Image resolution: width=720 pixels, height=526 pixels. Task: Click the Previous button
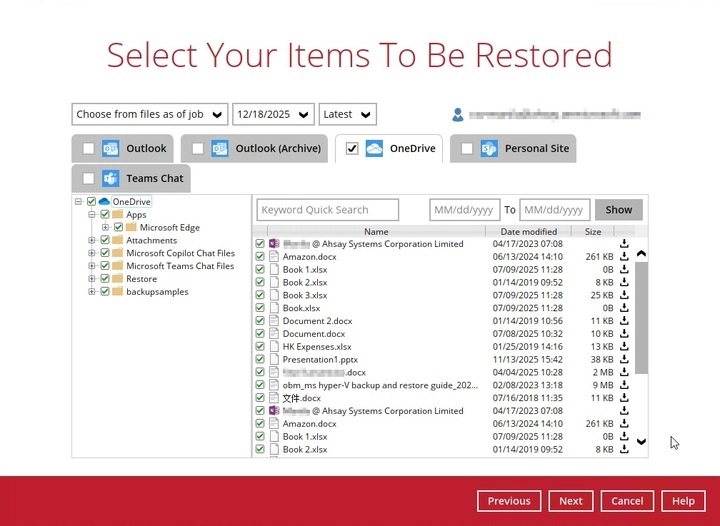coord(509,501)
